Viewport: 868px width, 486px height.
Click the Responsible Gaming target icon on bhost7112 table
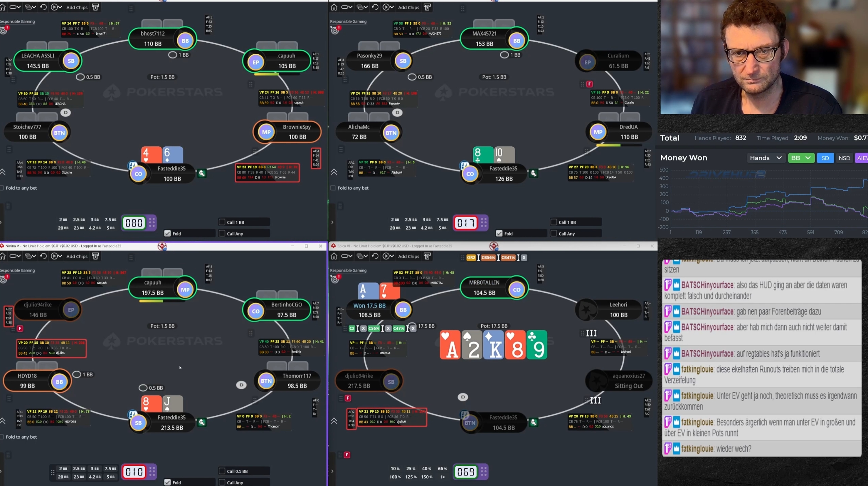pos(4,30)
